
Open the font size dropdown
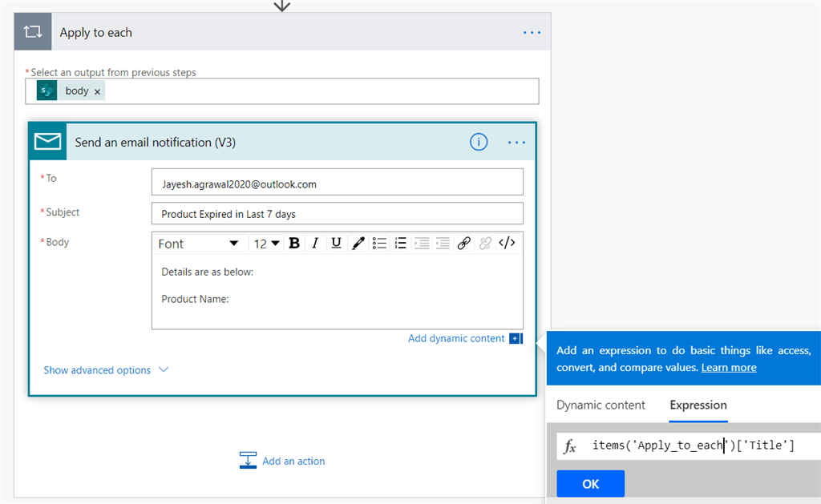(x=265, y=243)
